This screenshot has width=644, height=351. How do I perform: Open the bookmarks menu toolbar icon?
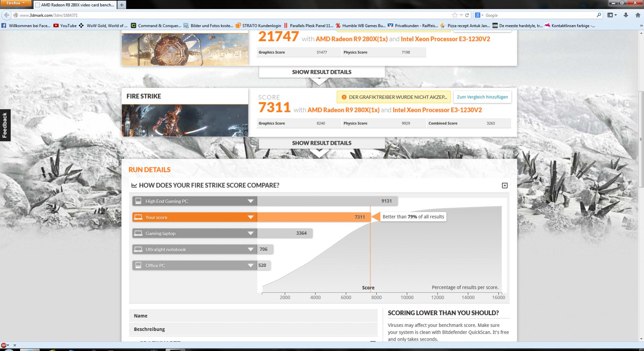click(x=612, y=15)
